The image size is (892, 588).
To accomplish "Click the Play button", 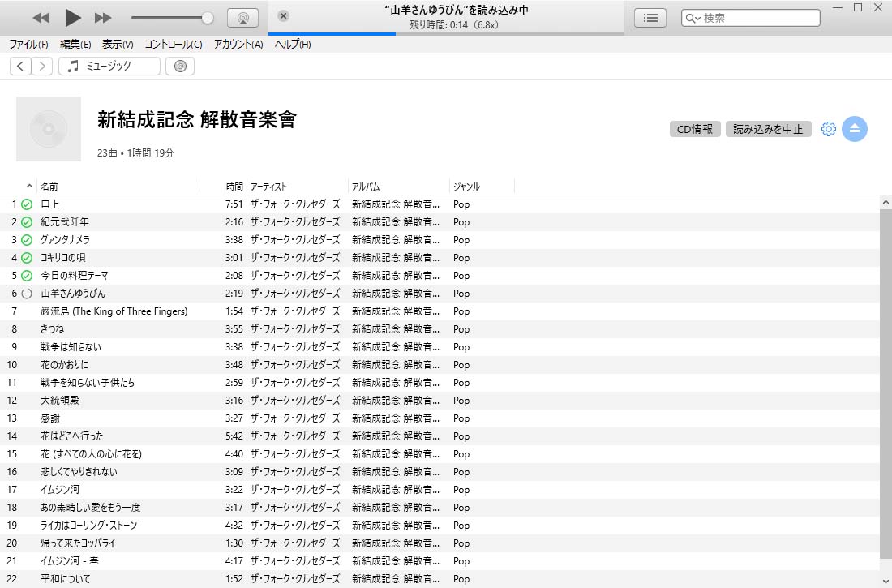I will coord(72,17).
